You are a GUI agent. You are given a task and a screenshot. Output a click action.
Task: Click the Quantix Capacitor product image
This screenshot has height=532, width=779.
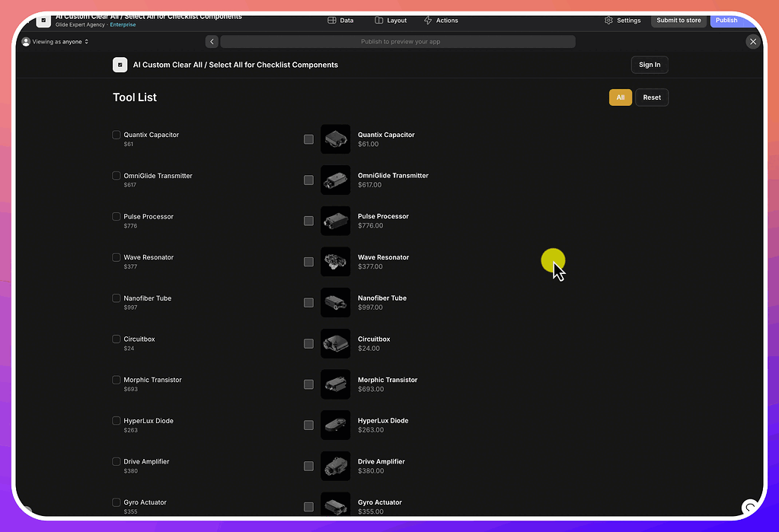[x=335, y=139]
